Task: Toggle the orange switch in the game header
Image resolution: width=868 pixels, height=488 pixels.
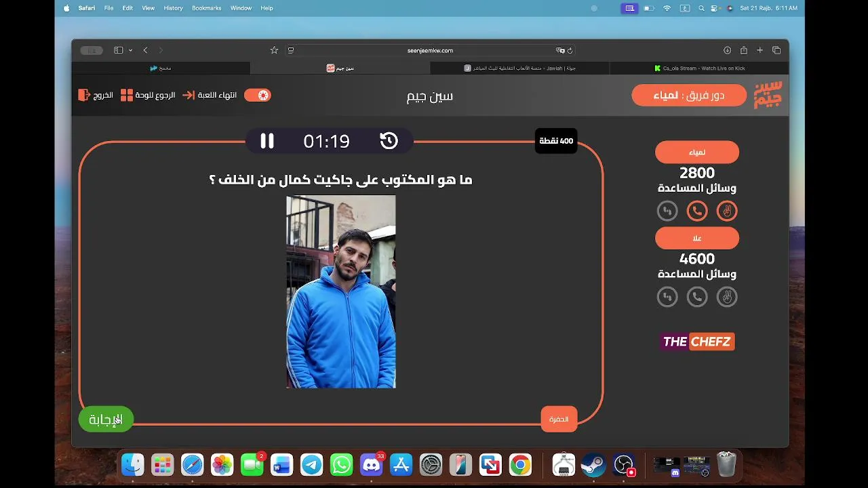Action: point(258,95)
